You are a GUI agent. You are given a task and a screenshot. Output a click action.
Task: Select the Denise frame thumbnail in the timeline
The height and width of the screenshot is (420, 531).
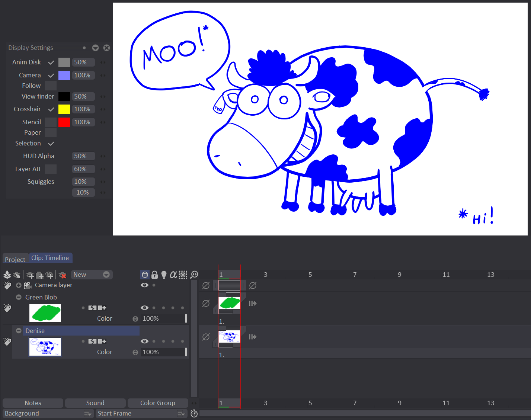pos(229,337)
